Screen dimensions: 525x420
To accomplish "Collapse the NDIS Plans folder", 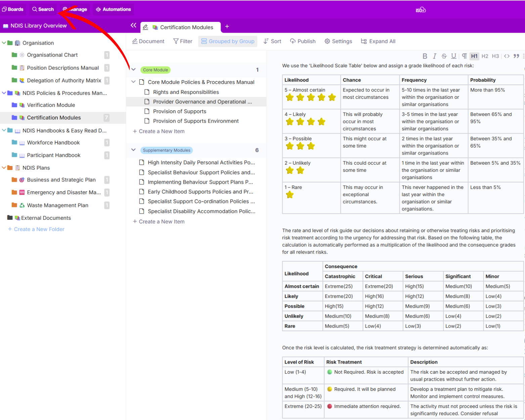I will tap(4, 168).
